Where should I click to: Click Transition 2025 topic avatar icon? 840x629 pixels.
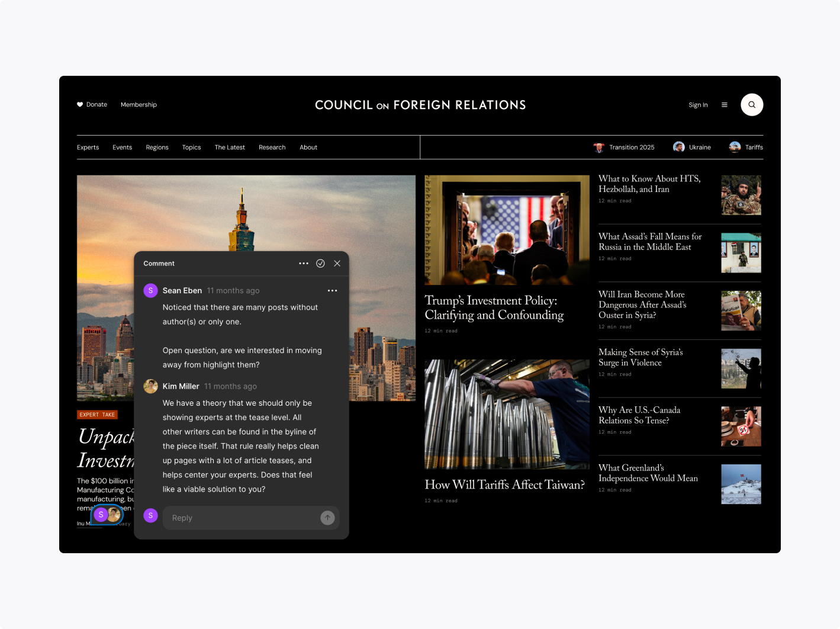pos(599,147)
